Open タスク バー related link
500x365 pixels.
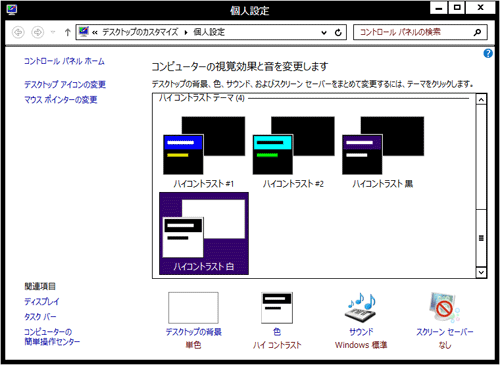(40, 317)
